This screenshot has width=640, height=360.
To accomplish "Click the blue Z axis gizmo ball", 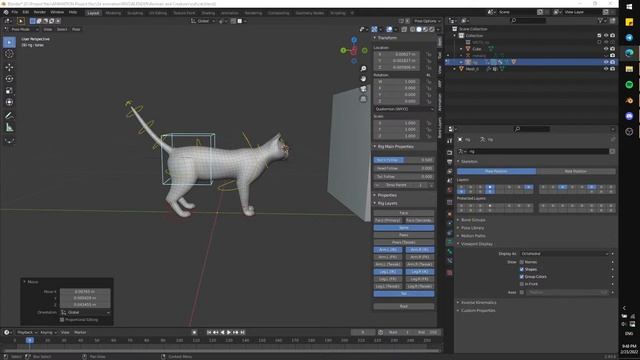I will coord(354,40).
